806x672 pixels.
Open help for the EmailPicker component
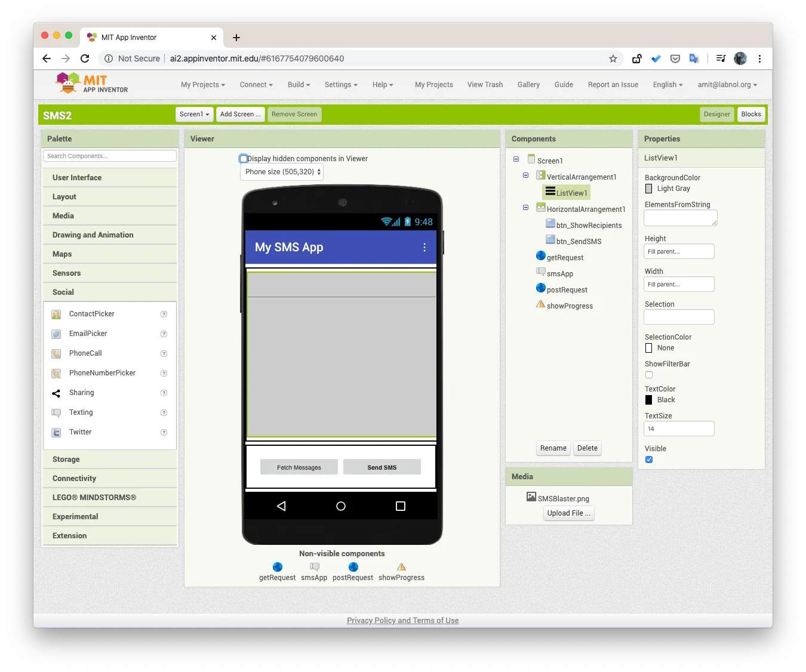tap(164, 334)
